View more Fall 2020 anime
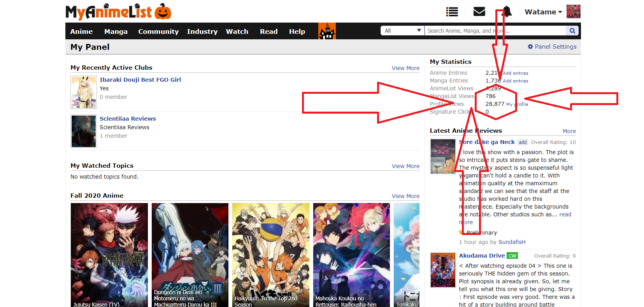The height and width of the screenshot is (307, 644). [405, 196]
